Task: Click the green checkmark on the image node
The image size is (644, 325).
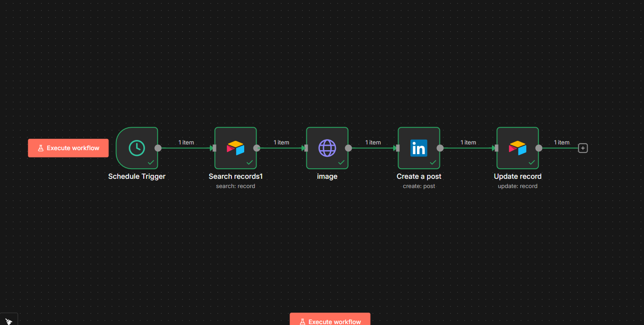Action: click(x=341, y=162)
